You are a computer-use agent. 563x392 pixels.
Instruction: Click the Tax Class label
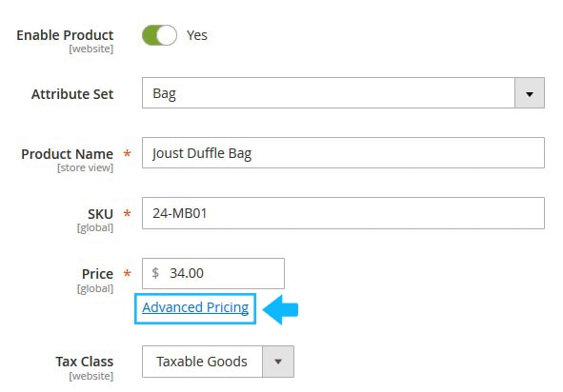pos(85,362)
